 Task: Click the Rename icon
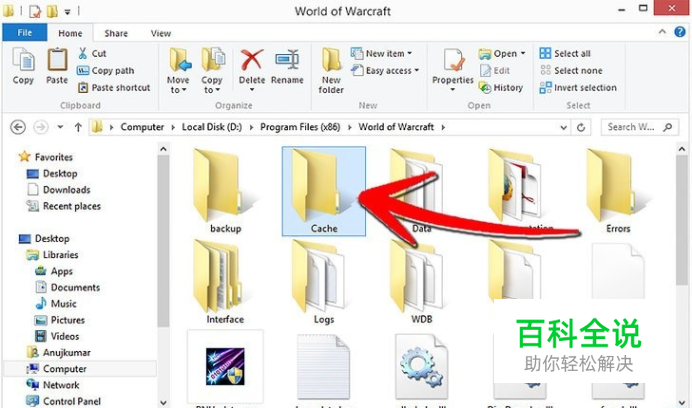(287, 60)
